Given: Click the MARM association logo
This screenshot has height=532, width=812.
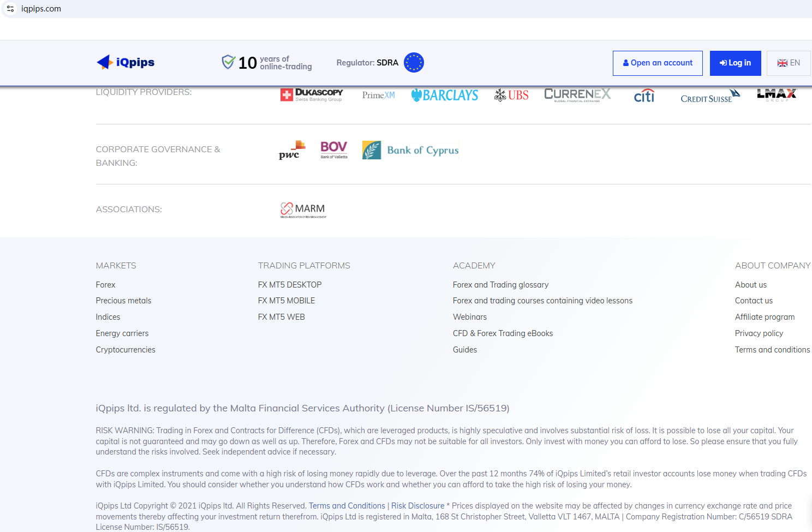Looking at the screenshot, I should point(303,210).
